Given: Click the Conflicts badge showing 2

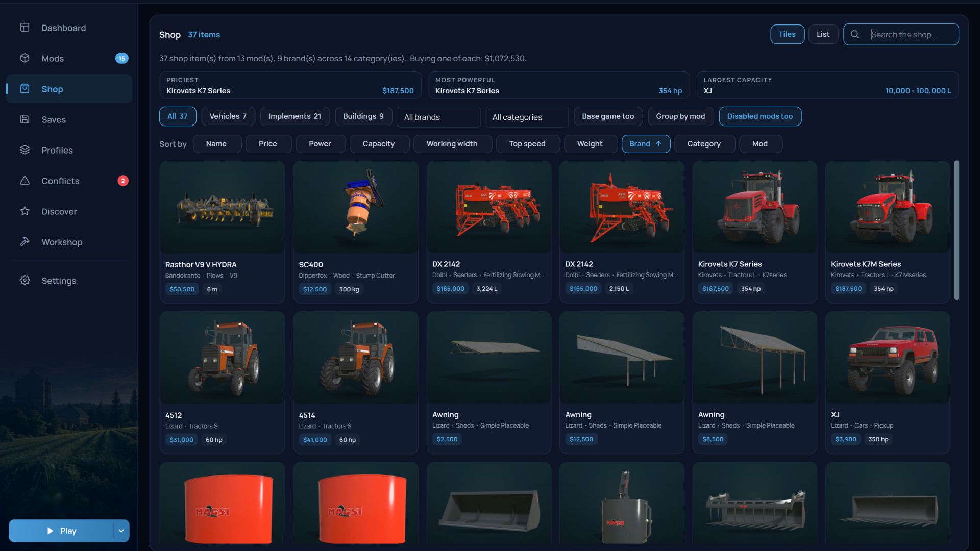Looking at the screenshot, I should 122,181.
